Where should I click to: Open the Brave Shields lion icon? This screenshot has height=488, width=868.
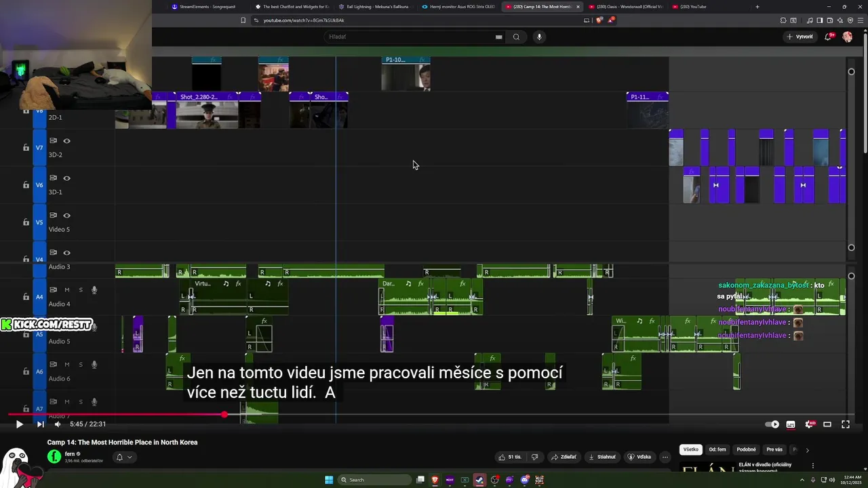600,20
